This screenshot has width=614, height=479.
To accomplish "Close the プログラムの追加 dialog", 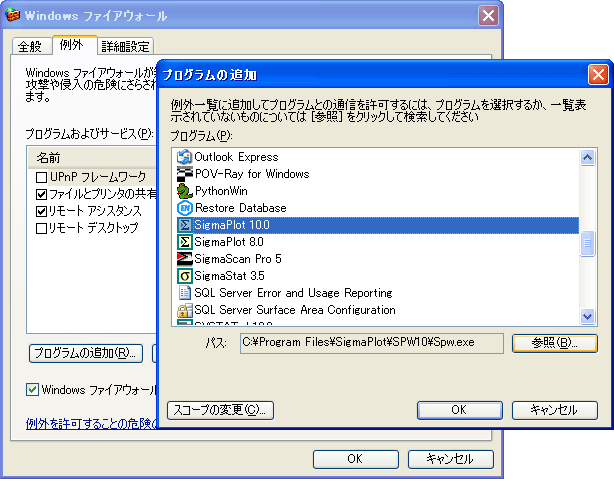I will [598, 74].
